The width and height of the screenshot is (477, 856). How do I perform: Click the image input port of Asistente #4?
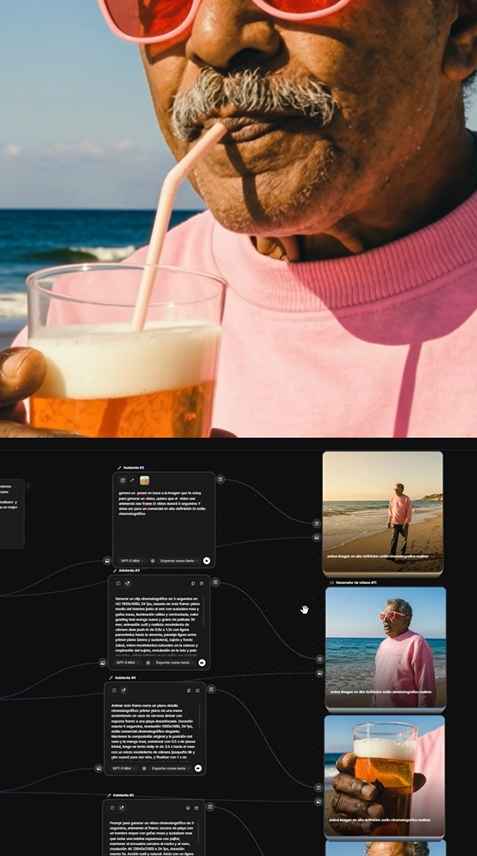99,768
